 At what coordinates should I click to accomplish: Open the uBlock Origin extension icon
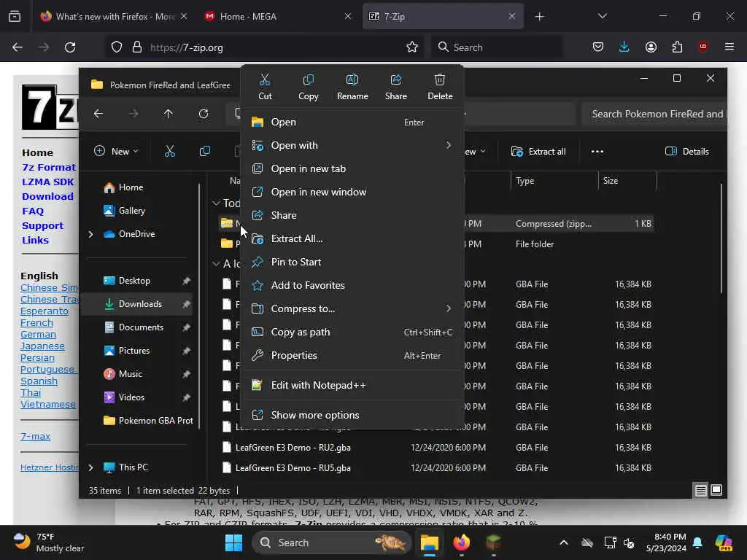pyautogui.click(x=703, y=47)
